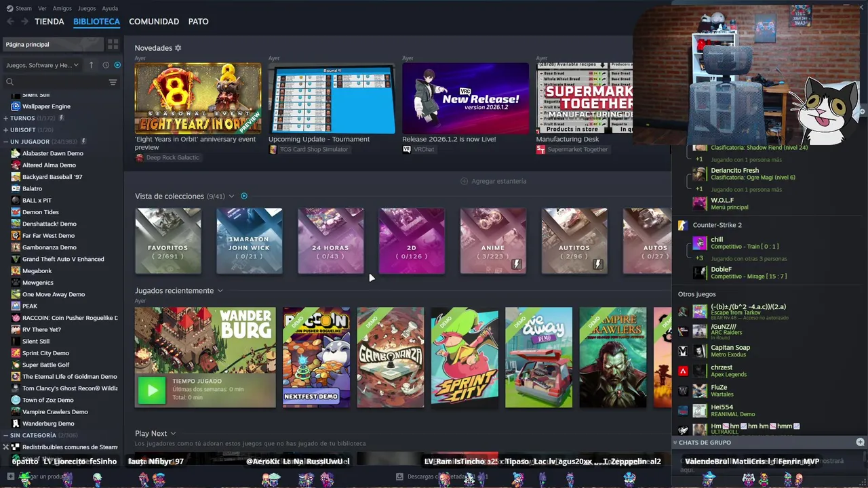The height and width of the screenshot is (488, 868).
Task: Play Wanderburg with green play button
Action: (x=152, y=390)
